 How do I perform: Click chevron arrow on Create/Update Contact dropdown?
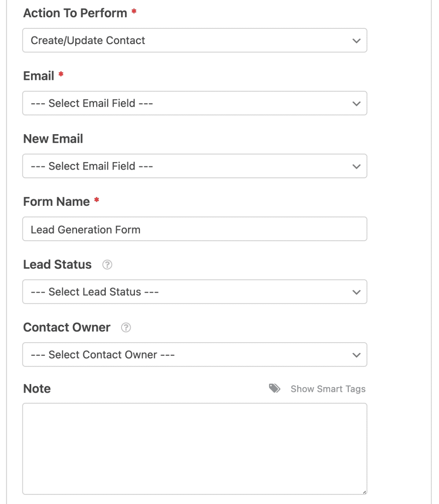click(x=356, y=41)
